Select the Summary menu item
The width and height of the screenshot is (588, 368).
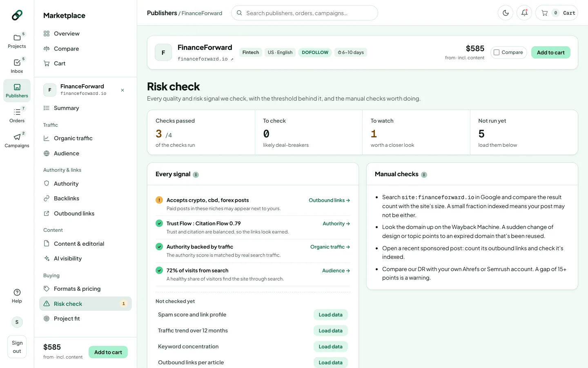pyautogui.click(x=85, y=108)
